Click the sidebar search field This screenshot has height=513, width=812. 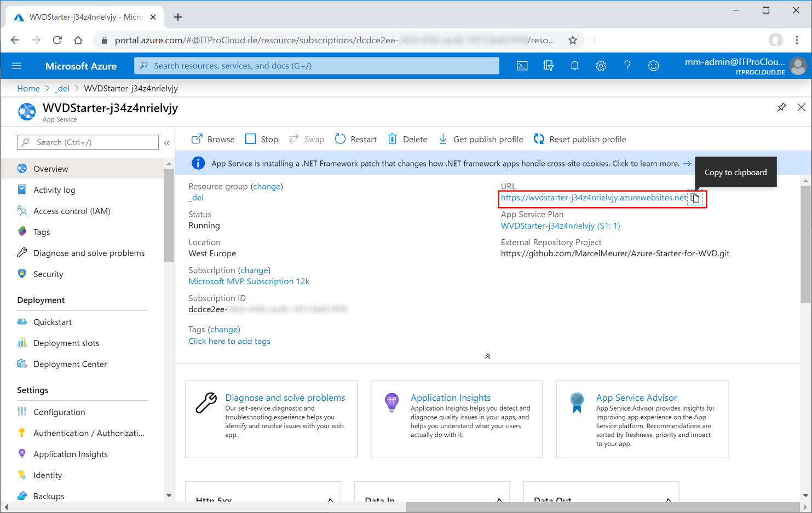88,142
